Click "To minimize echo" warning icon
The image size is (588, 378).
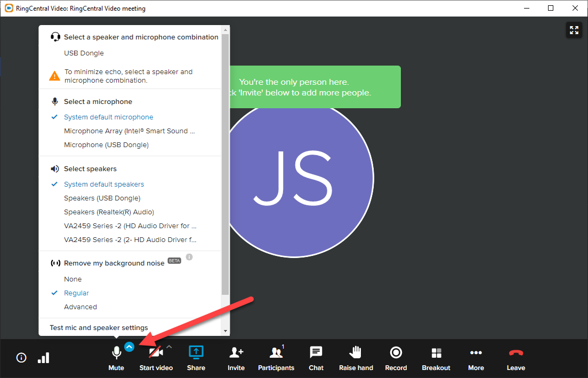point(54,76)
